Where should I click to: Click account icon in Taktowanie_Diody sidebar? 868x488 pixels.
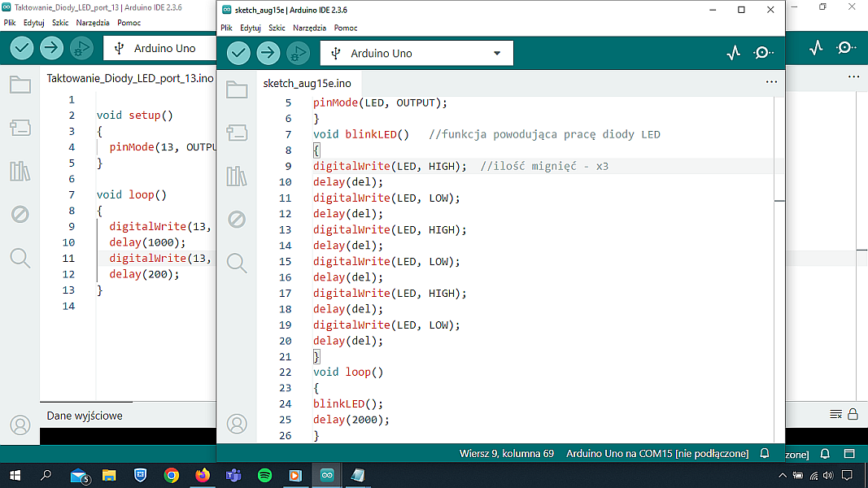click(20, 425)
